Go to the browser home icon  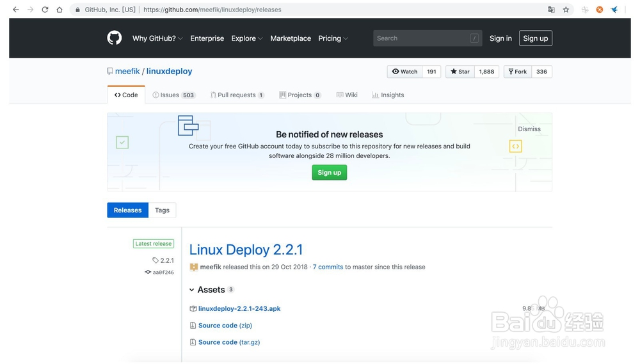click(x=60, y=10)
